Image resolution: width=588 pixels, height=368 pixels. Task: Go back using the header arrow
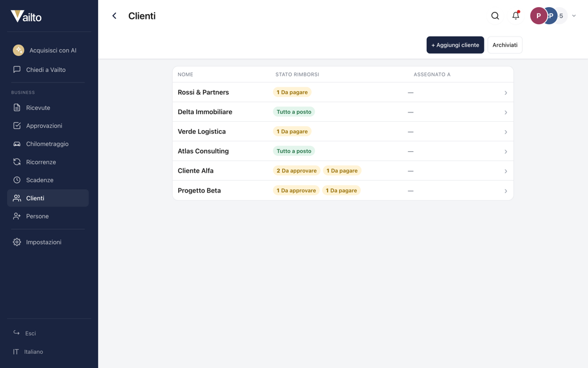pos(115,16)
